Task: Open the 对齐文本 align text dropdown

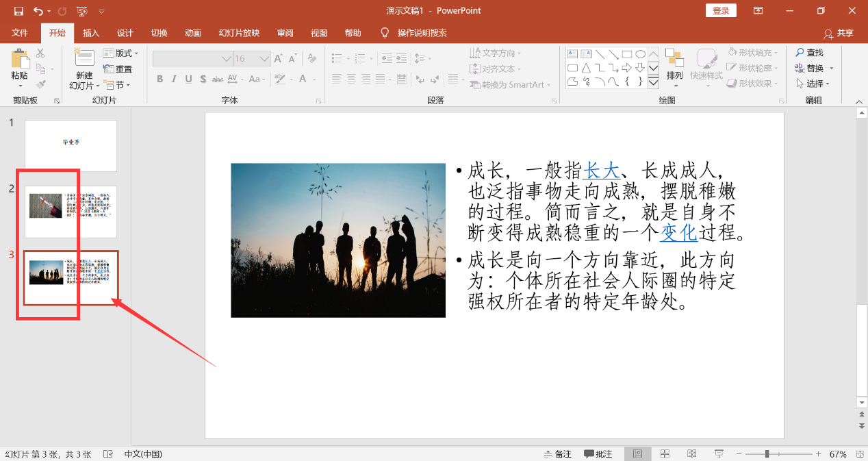Action: tap(496, 68)
